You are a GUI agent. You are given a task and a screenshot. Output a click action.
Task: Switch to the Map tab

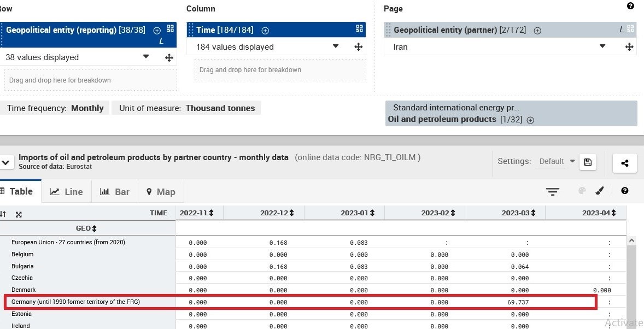tap(161, 192)
